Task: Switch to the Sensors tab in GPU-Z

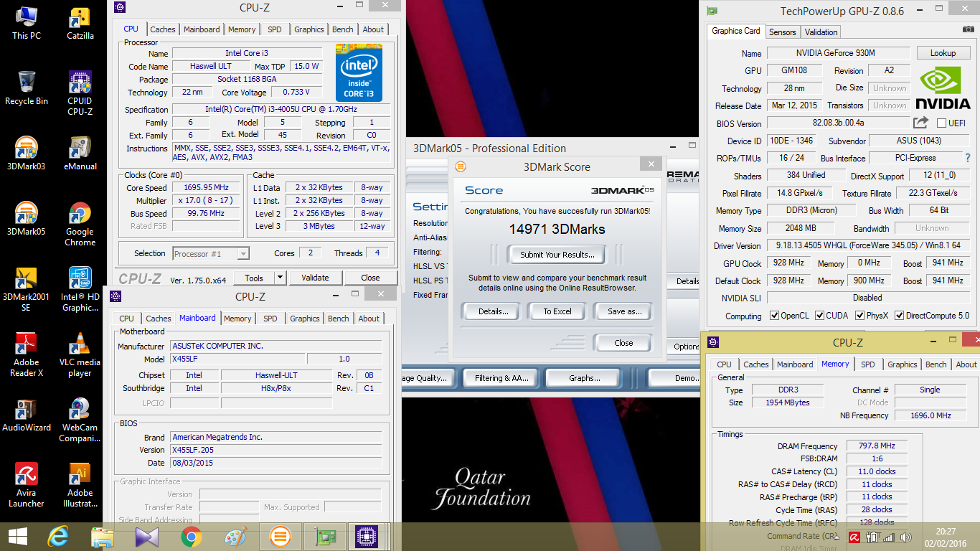Action: tap(782, 32)
